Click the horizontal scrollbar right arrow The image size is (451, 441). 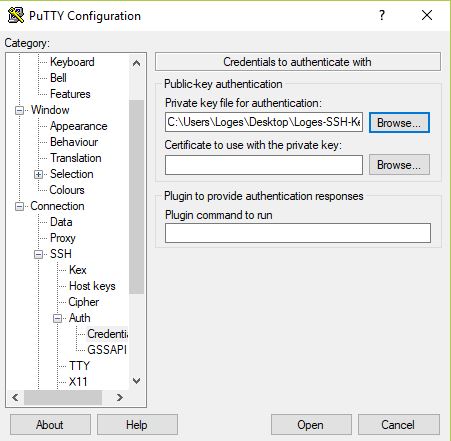click(x=120, y=397)
